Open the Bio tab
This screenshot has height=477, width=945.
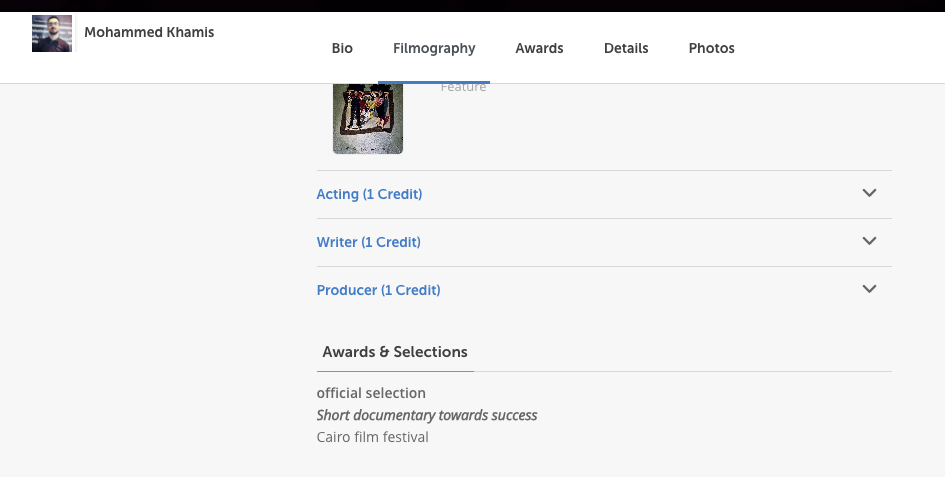[x=342, y=48]
